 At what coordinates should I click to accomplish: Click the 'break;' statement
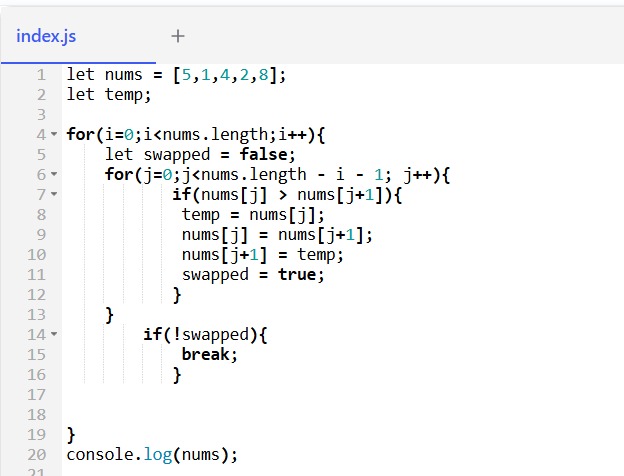(210, 355)
